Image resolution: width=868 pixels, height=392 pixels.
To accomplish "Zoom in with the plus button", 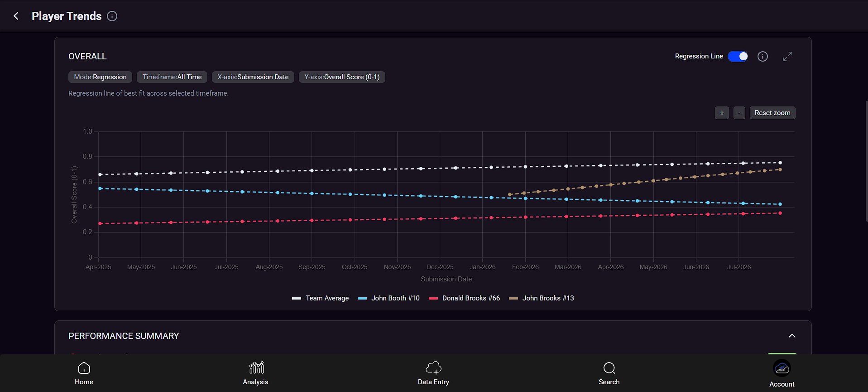I will pos(722,113).
